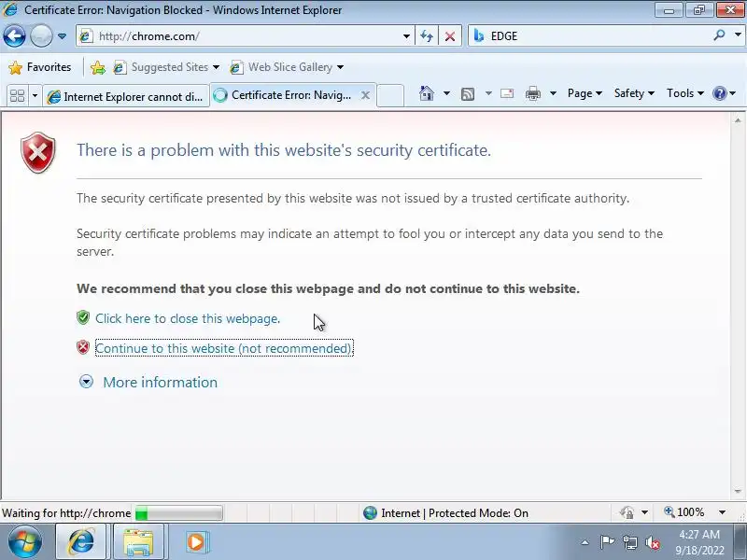The width and height of the screenshot is (747, 560).
Task: Click the Read Mail envelope icon
Action: coord(507,93)
